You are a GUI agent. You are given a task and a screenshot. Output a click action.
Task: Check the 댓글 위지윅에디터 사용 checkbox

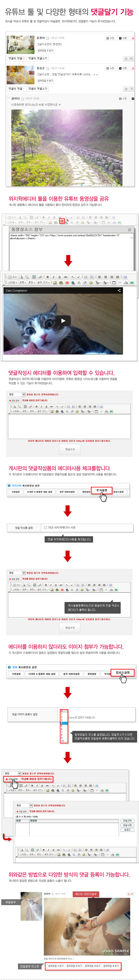[45, 528]
